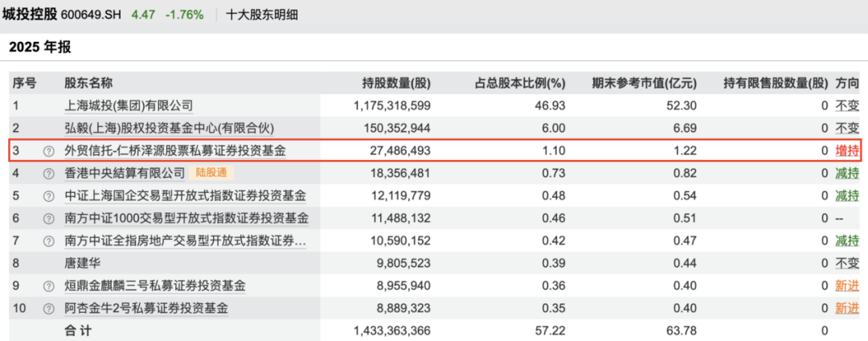Click question icon beside 南方中证1000交易型 fund
Screen dimensions: 868x341
[49, 218]
